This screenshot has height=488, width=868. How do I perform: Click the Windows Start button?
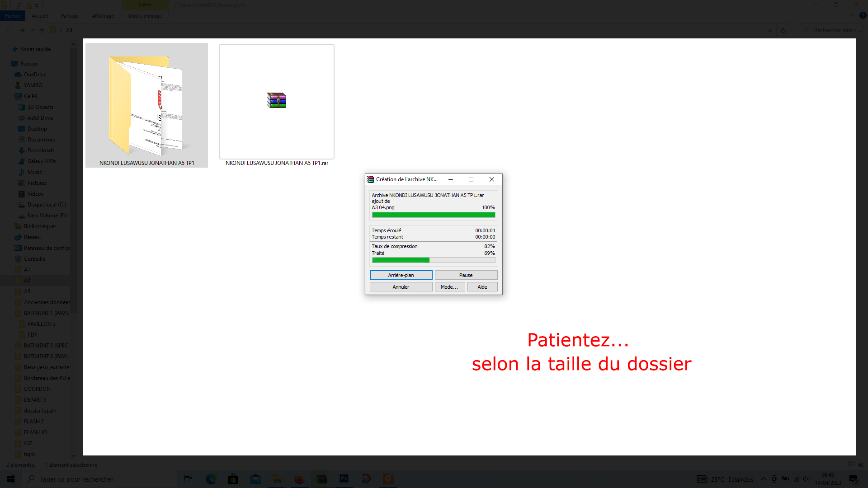11,479
